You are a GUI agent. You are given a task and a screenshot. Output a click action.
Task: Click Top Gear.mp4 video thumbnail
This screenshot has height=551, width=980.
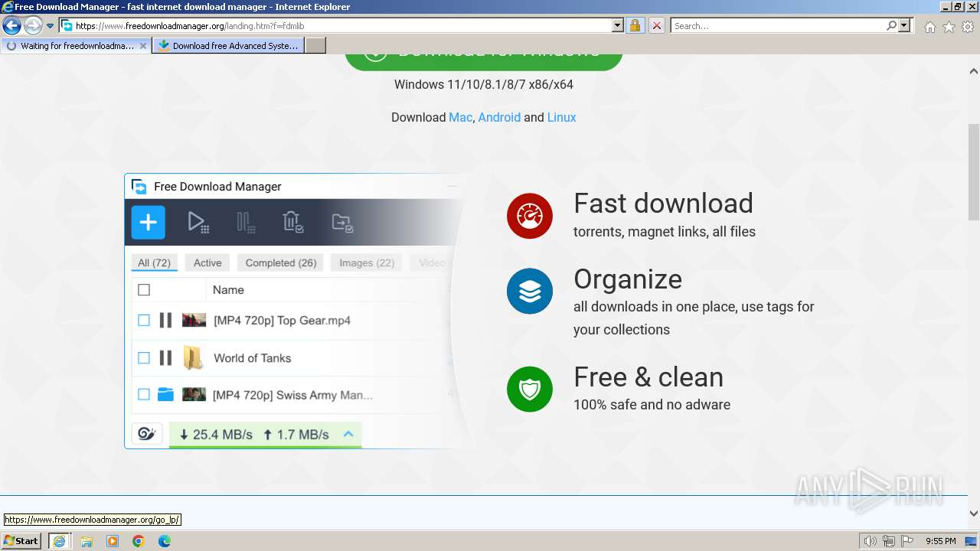[194, 320]
